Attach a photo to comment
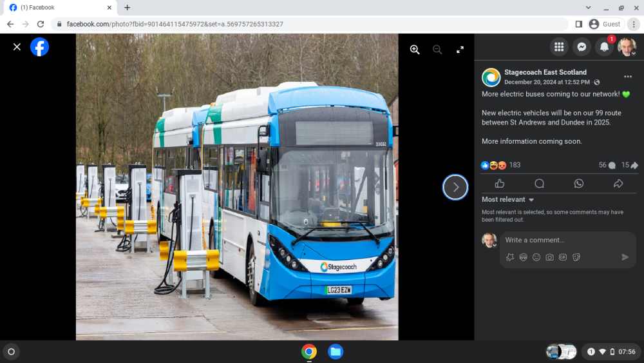The width and height of the screenshot is (644, 363). pyautogui.click(x=549, y=257)
